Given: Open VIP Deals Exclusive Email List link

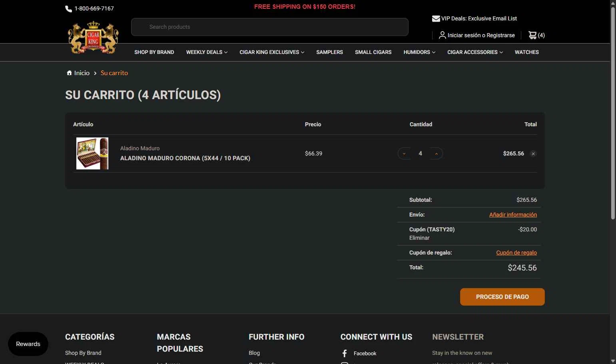Looking at the screenshot, I should click(479, 18).
